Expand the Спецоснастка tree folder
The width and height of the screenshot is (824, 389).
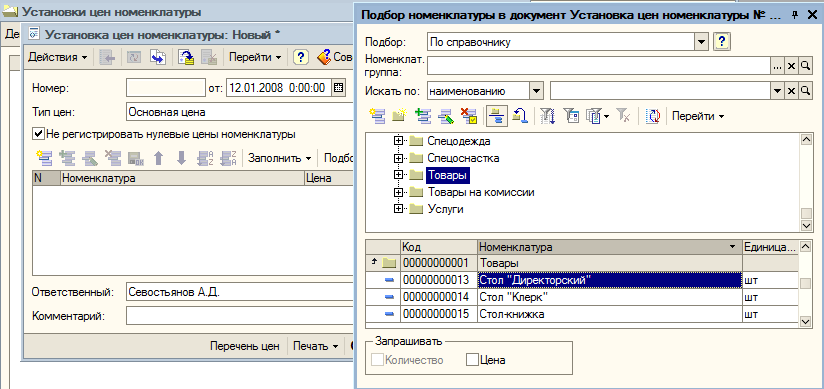[398, 158]
